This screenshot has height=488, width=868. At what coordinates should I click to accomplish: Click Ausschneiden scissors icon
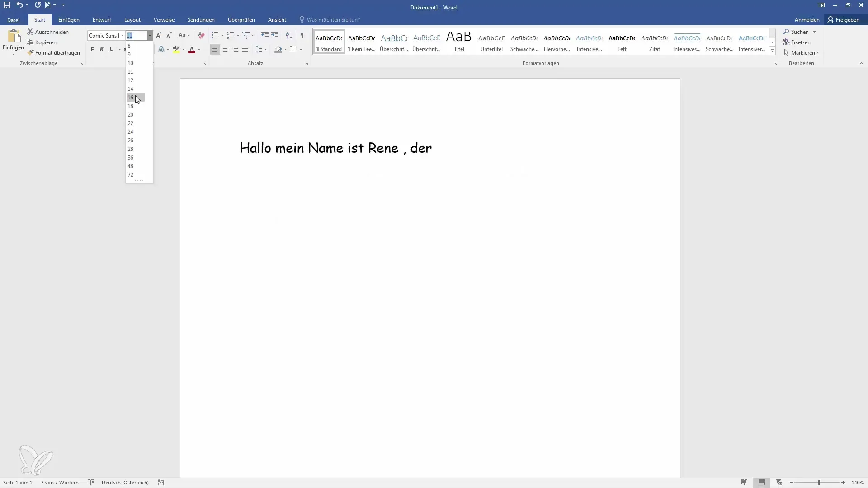tap(30, 32)
